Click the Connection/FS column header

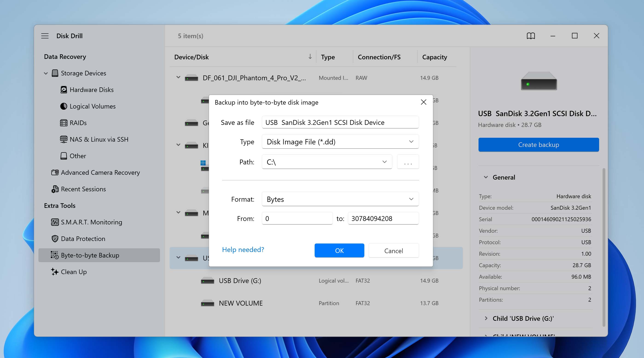(379, 57)
